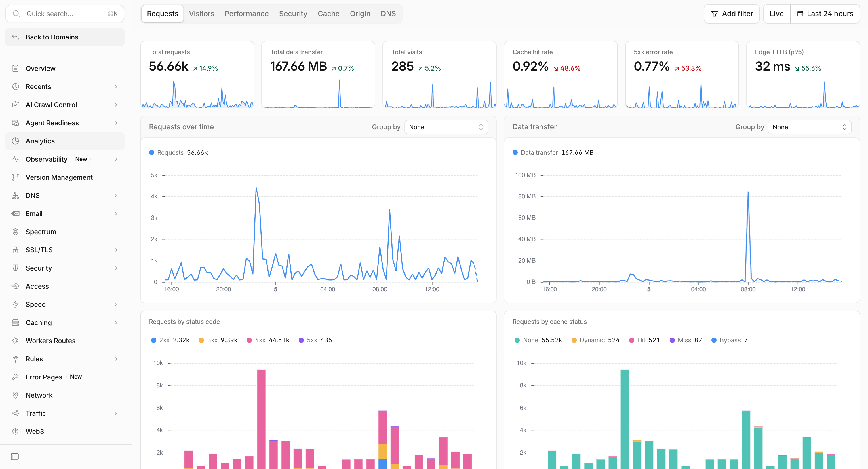Screen dimensions: 868x469
Task: Click the Speed lightning bolt icon
Action: point(15,305)
